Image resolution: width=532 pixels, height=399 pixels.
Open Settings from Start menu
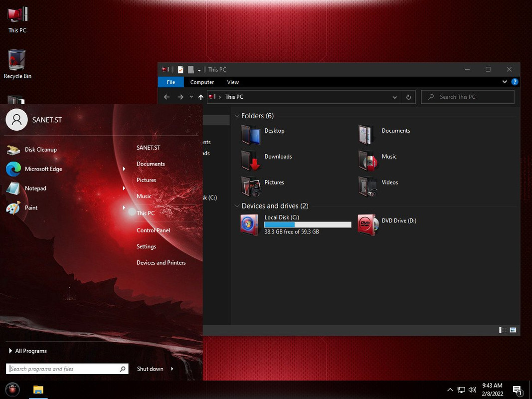point(146,247)
